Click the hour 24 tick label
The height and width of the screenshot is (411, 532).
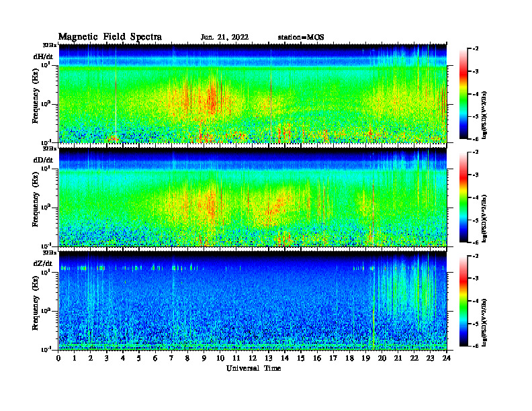[x=447, y=358]
